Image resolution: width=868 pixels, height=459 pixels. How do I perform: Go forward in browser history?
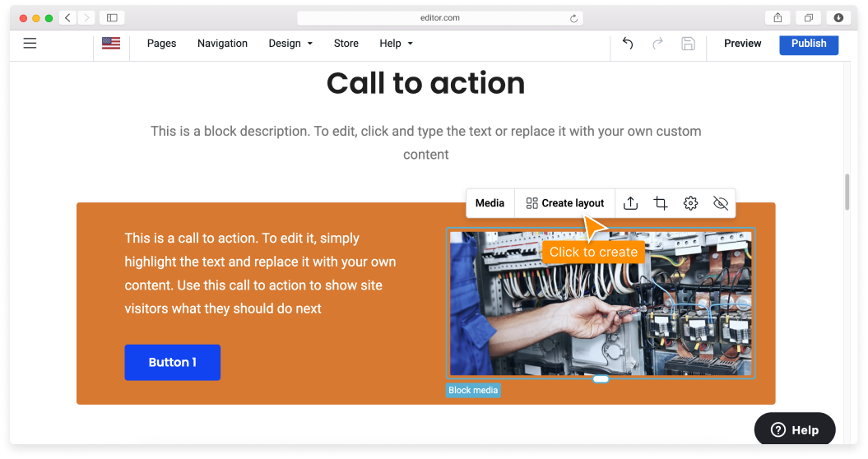(86, 18)
